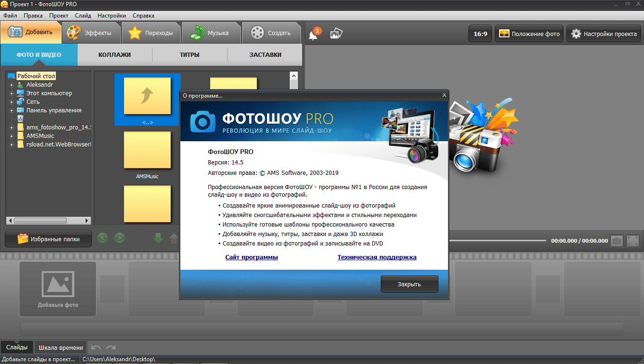
Task: Click the green down arrow add-to-project icon
Action: [x=158, y=238]
